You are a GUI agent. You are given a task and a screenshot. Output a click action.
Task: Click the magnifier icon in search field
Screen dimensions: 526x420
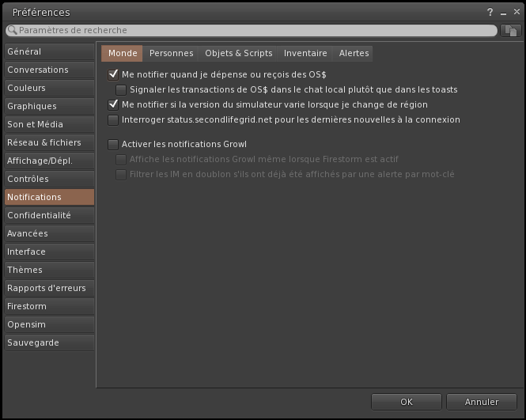[x=12, y=30]
